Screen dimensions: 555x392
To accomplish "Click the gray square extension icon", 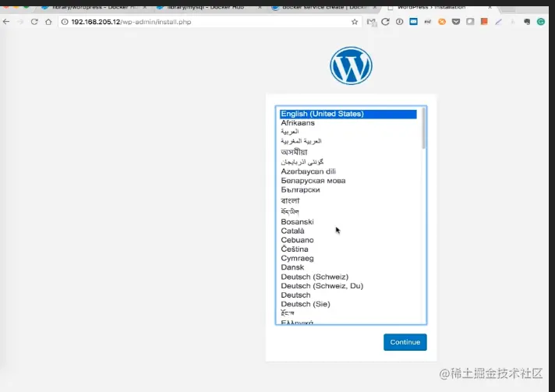I will [470, 22].
